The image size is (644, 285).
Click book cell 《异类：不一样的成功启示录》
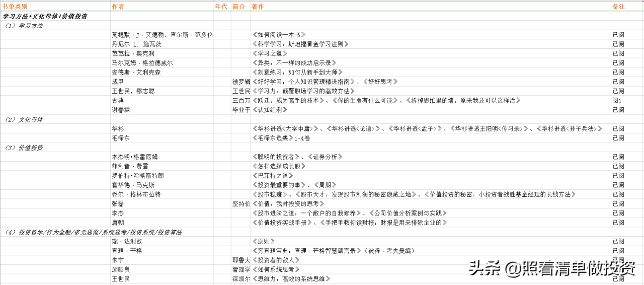[x=294, y=63]
